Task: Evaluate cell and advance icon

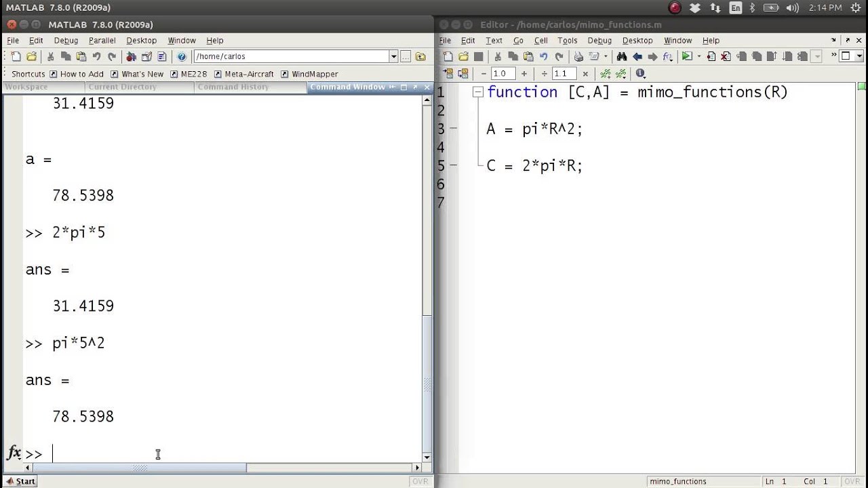Action: pyautogui.click(x=465, y=73)
